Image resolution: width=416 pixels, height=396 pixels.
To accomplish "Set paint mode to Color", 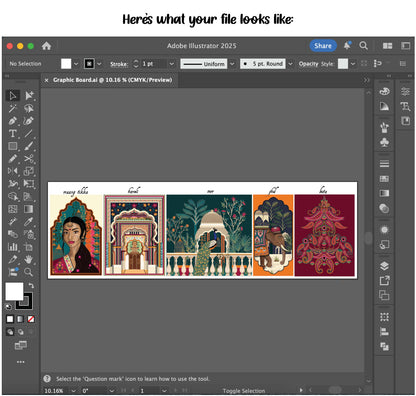I will (10, 319).
